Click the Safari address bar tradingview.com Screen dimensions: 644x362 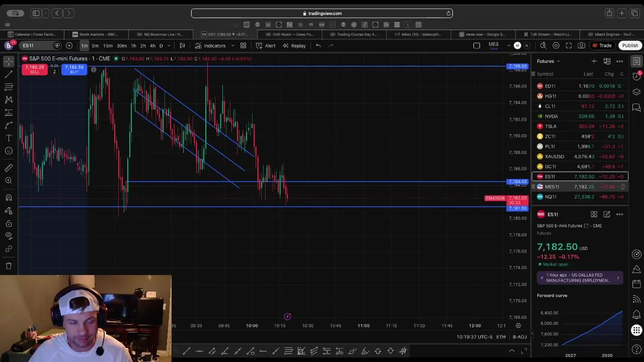[322, 14]
